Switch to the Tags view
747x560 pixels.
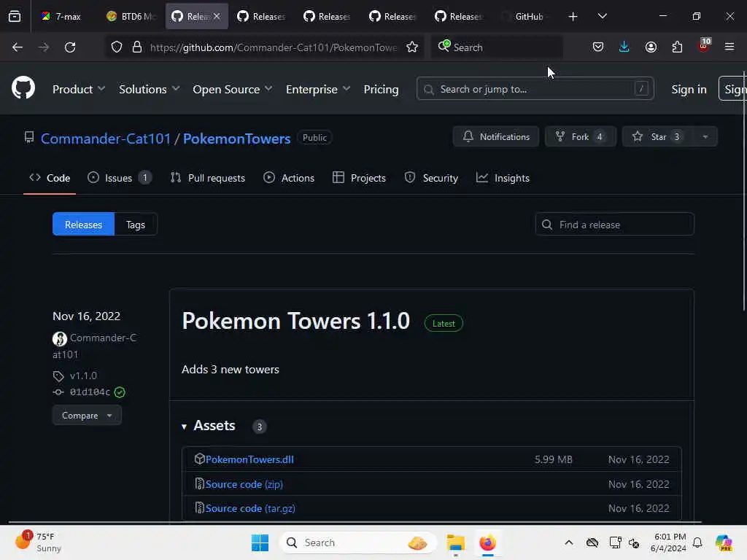(x=136, y=225)
